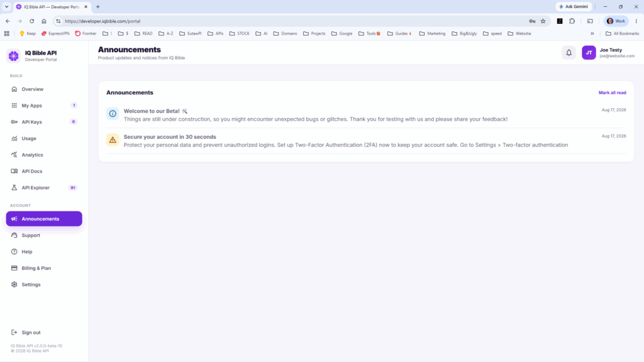The height and width of the screenshot is (362, 644).
Task: Open the Analytics section
Action: 44,155
